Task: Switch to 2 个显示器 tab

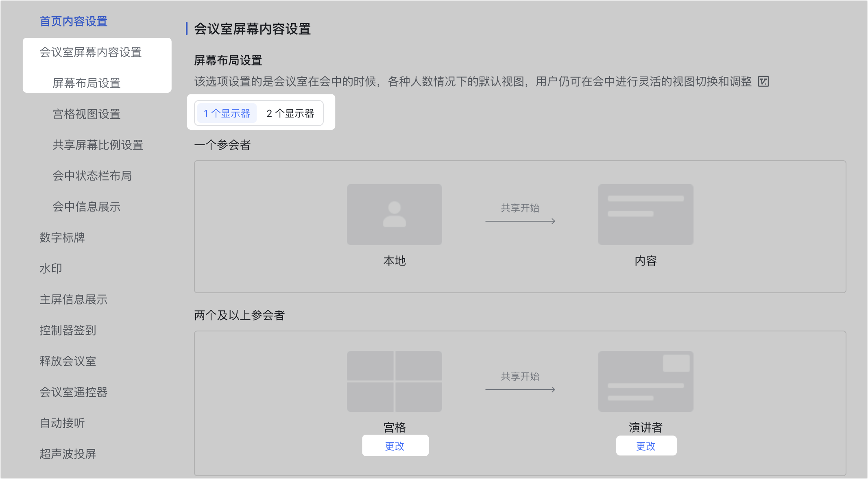Action: point(290,113)
